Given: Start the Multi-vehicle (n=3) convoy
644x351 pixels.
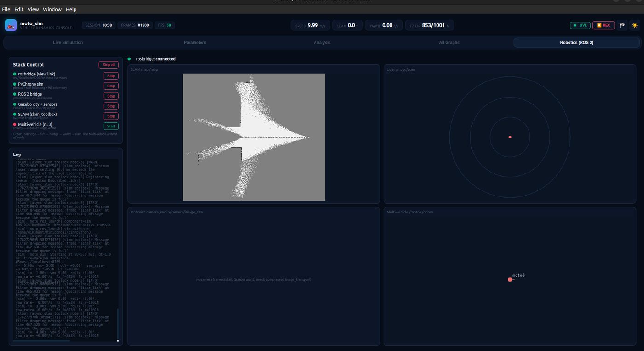Looking at the screenshot, I should pos(111,126).
